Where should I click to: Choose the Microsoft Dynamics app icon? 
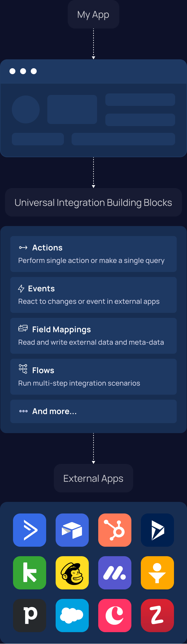(x=157, y=530)
